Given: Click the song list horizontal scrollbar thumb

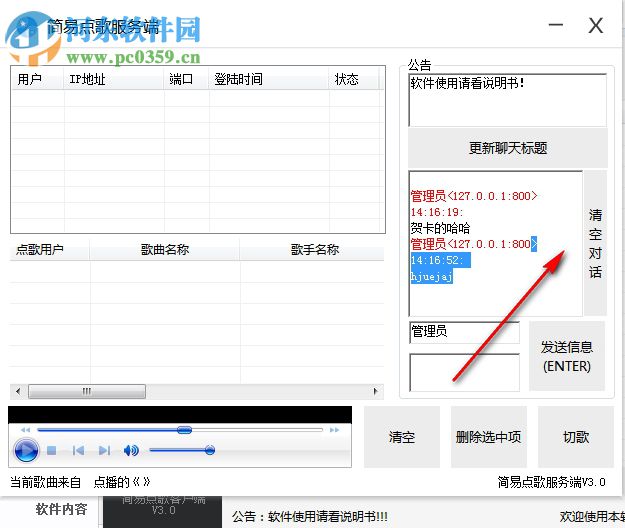Looking at the screenshot, I should (87, 391).
